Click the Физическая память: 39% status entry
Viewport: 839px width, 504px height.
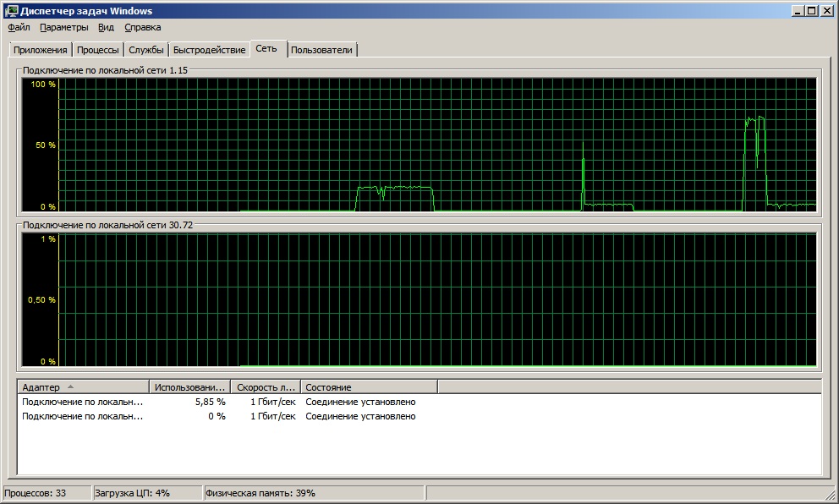[x=314, y=493]
